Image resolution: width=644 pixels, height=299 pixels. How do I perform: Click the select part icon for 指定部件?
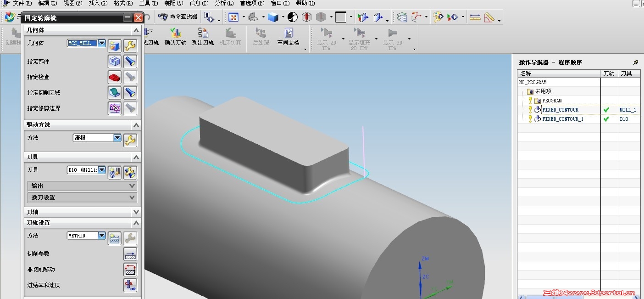[114, 62]
